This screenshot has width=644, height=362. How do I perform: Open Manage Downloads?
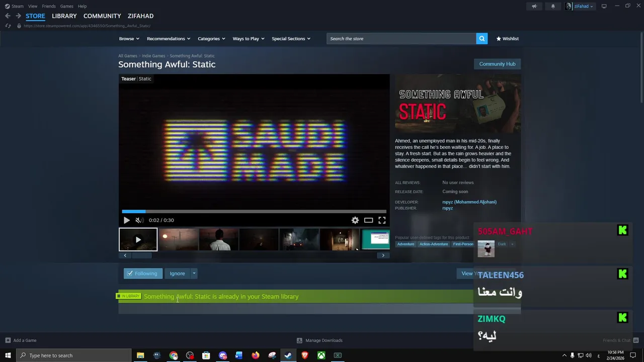coord(319,340)
